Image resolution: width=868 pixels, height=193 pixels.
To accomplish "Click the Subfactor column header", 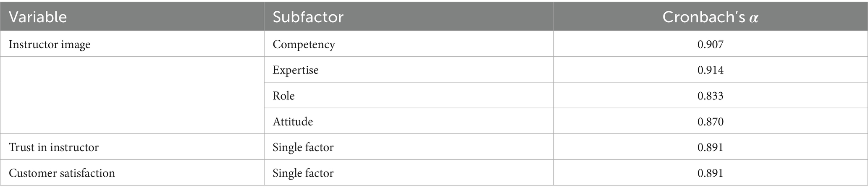I will pos(308,17).
